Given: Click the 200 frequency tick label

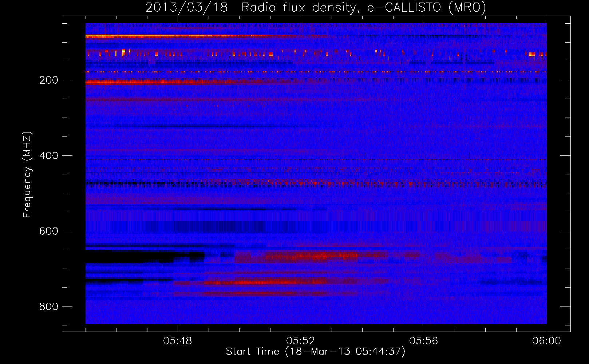Looking at the screenshot, I should pos(49,80).
